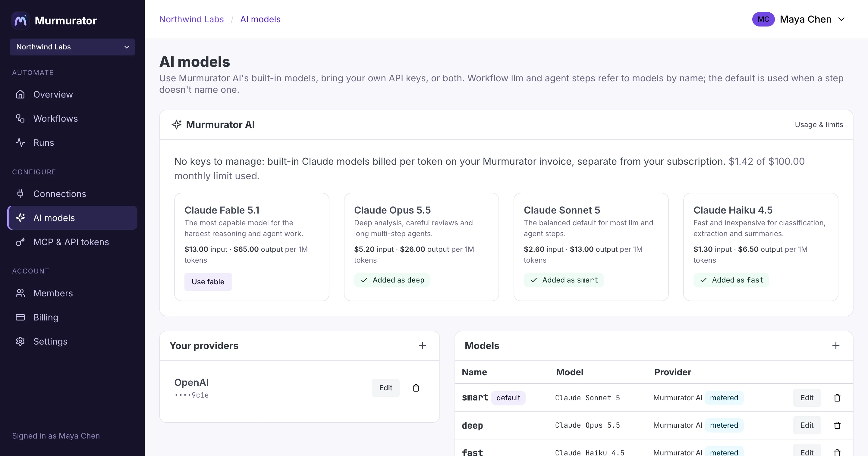Click AI models breadcrumb link
This screenshot has height=456, width=868.
pos(260,19)
